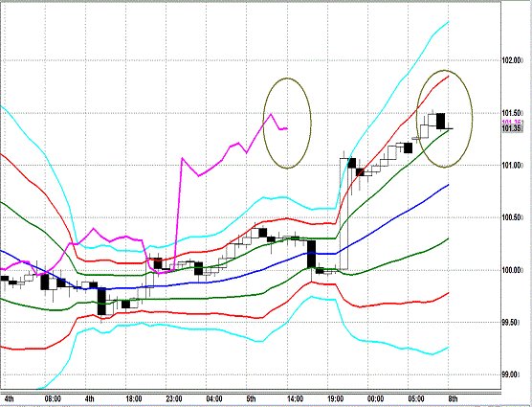
Task: Select the 14:00 time axis label
Action: pyautogui.click(x=295, y=398)
